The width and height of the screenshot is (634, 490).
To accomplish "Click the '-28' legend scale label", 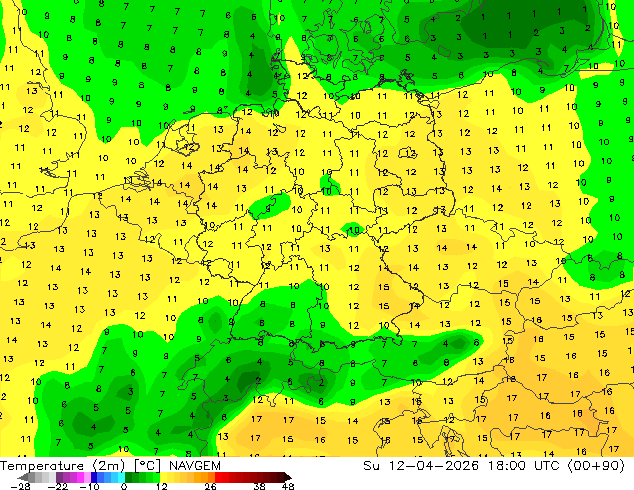I will pyautogui.click(x=21, y=486).
